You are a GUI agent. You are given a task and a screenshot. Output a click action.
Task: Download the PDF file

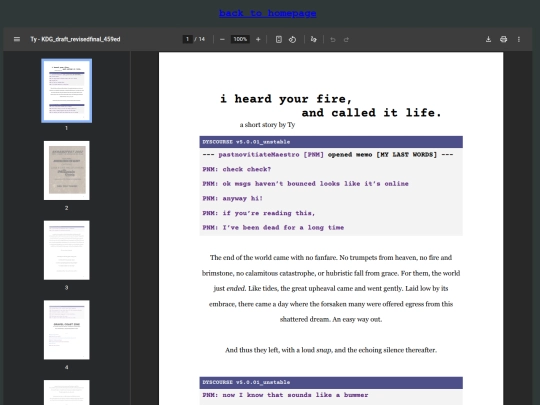(488, 39)
